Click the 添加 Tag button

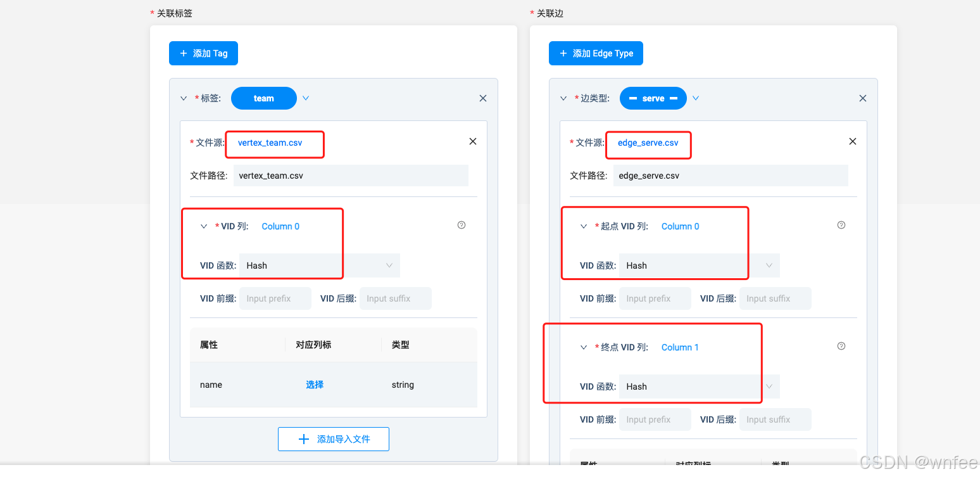(203, 53)
